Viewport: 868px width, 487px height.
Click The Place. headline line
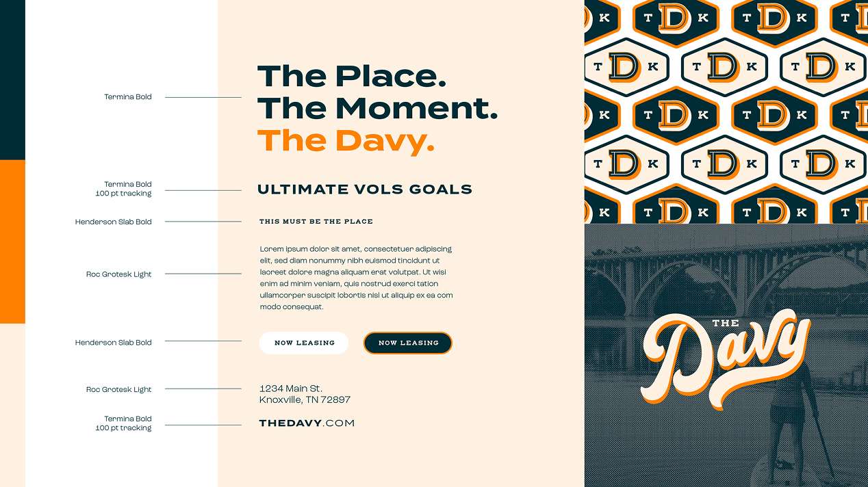(352, 76)
